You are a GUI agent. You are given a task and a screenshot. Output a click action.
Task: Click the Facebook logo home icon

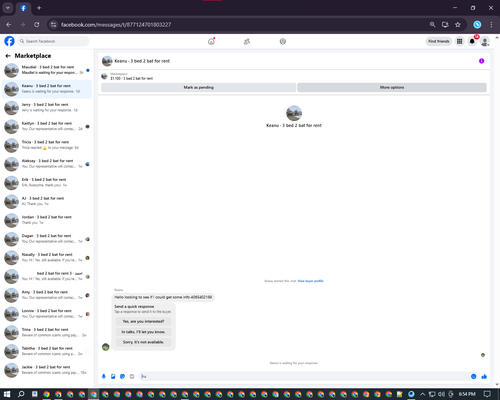click(9, 41)
